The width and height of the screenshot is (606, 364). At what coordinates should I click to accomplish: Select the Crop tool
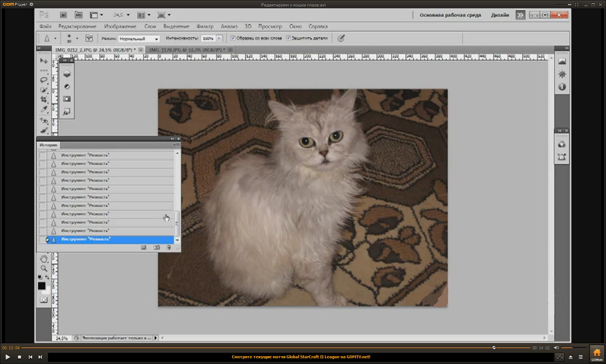click(44, 99)
